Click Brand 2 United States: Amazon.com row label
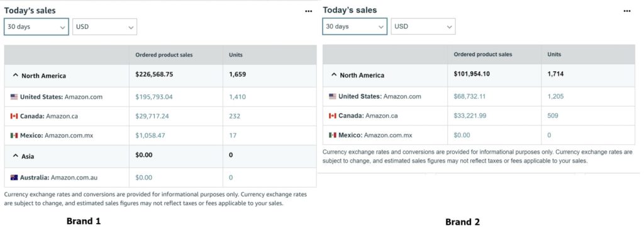 point(380,96)
